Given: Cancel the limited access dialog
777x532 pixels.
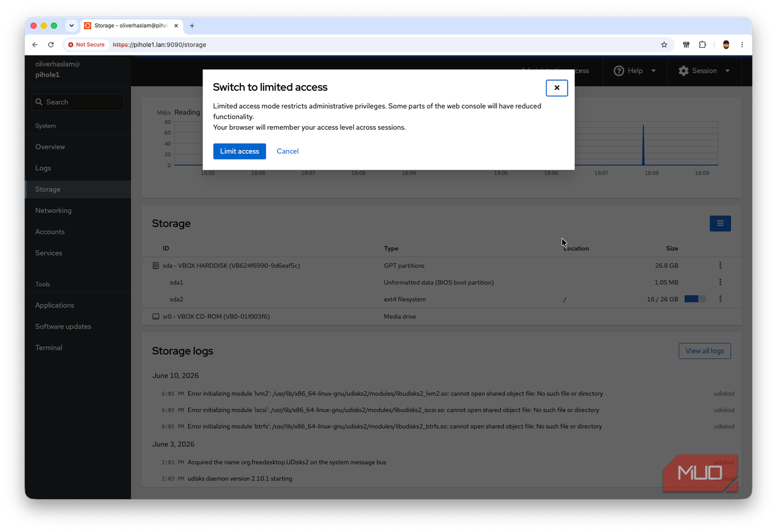Looking at the screenshot, I should pyautogui.click(x=288, y=151).
